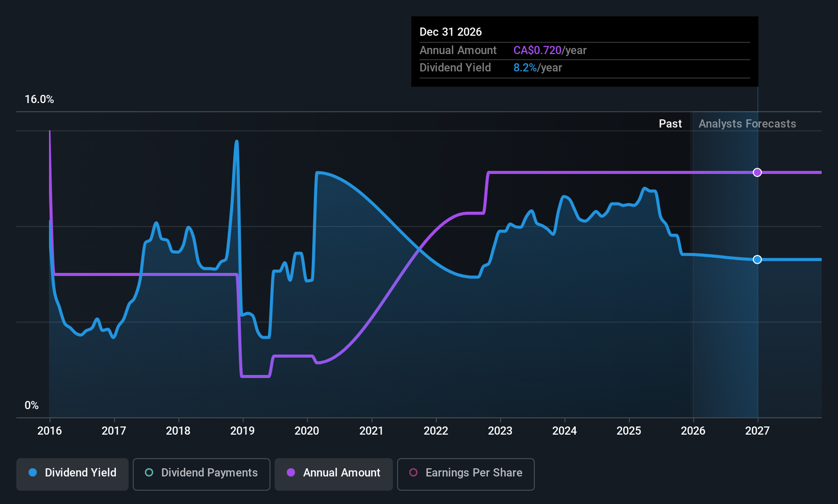Show the Earnings Per Share series
The height and width of the screenshot is (504, 838).
pos(465,473)
